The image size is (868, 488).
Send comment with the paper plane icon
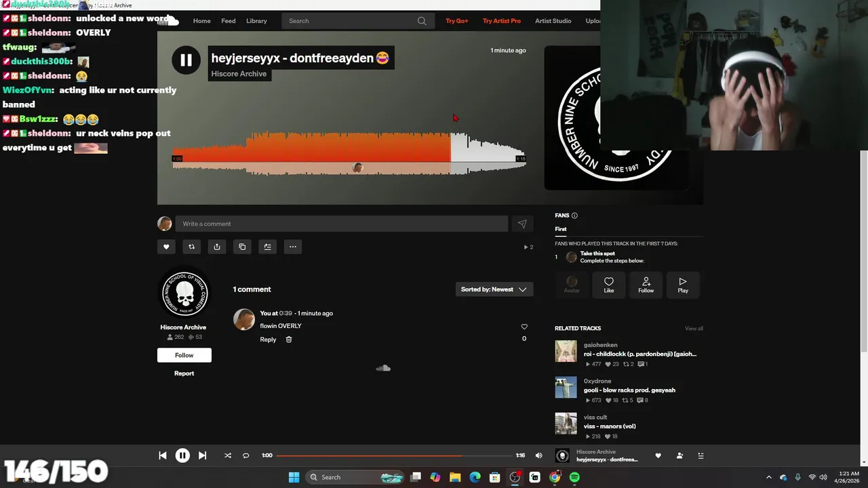tap(522, 224)
